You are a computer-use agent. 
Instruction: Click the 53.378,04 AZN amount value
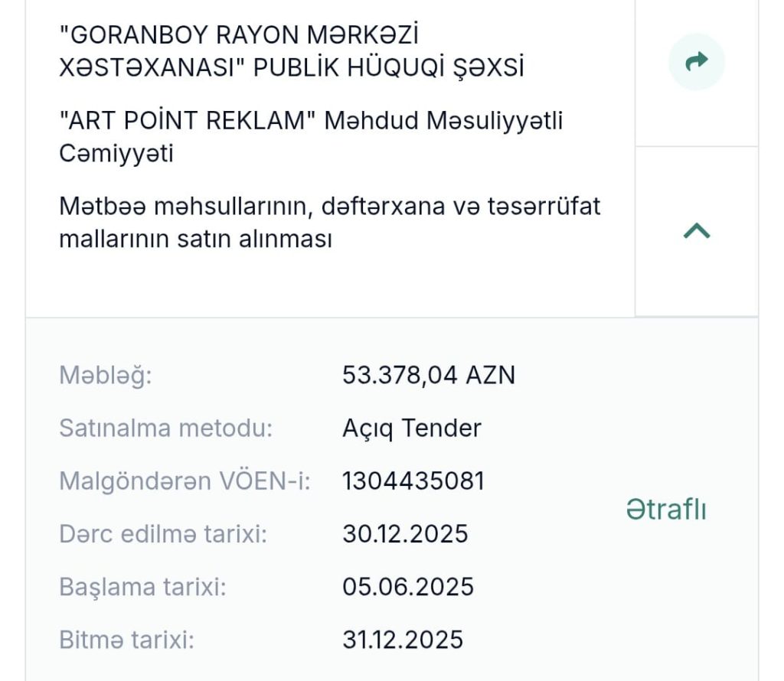click(x=429, y=376)
